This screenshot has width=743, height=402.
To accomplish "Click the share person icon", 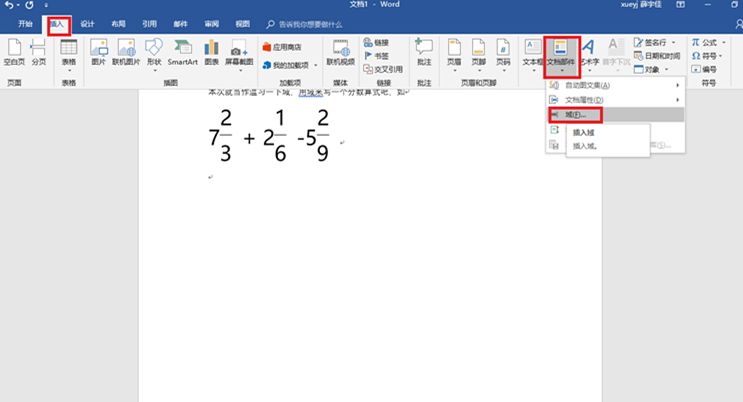I will click(739, 24).
